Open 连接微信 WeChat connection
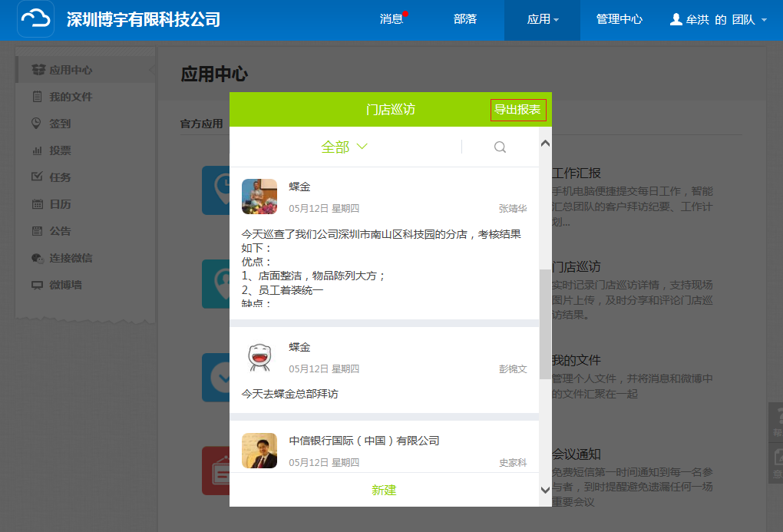The height and width of the screenshot is (532, 783). 70,258
